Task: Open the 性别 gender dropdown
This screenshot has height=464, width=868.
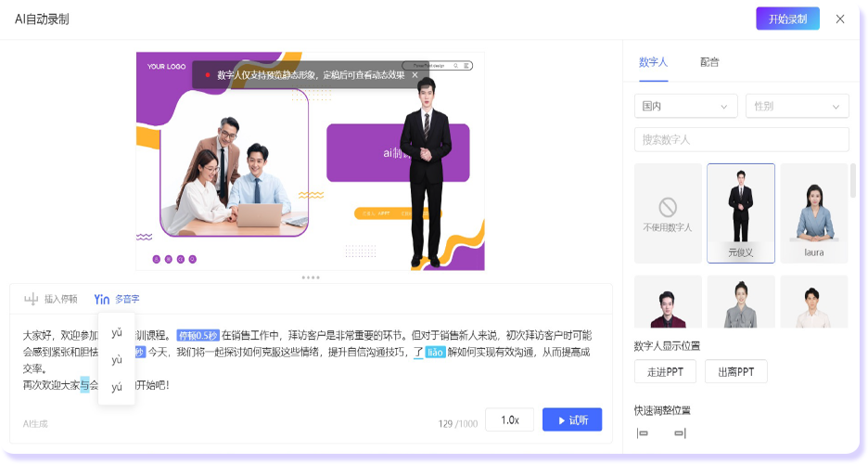Action: click(797, 107)
